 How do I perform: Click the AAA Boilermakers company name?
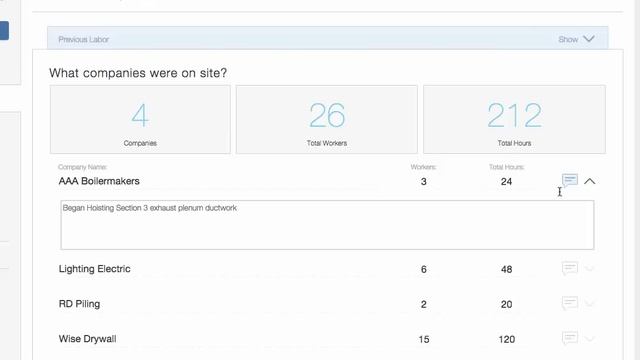[x=99, y=181]
